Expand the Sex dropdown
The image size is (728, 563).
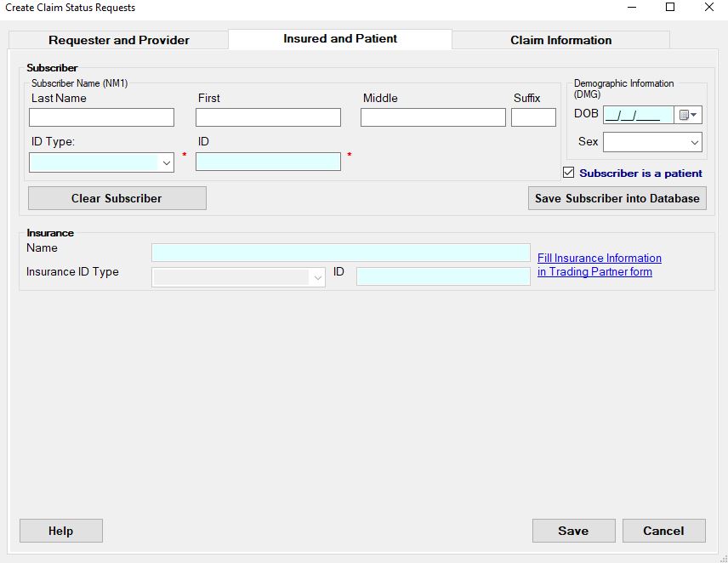[x=652, y=142]
